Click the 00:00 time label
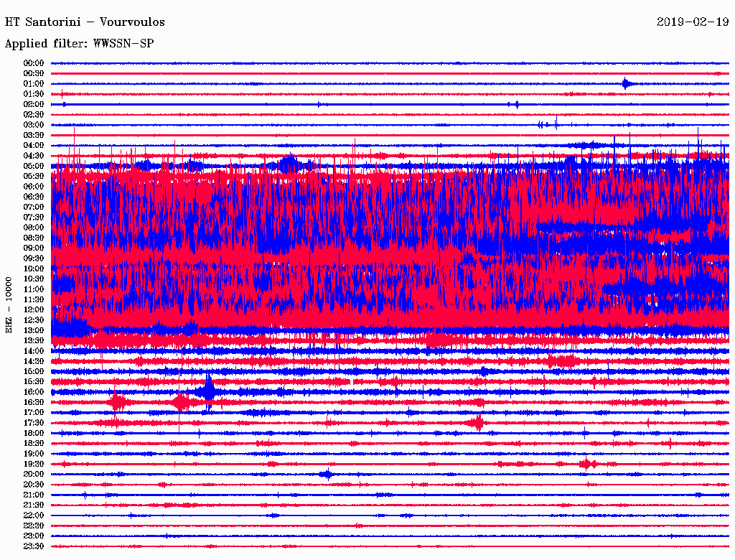Image resolution: width=735 pixels, height=560 pixels. 34,63
